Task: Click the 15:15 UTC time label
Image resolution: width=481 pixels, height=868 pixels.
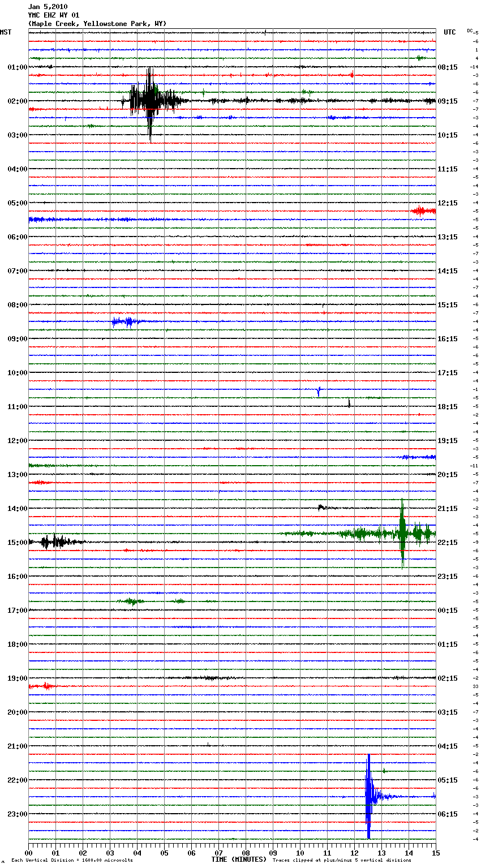Action: click(x=448, y=304)
